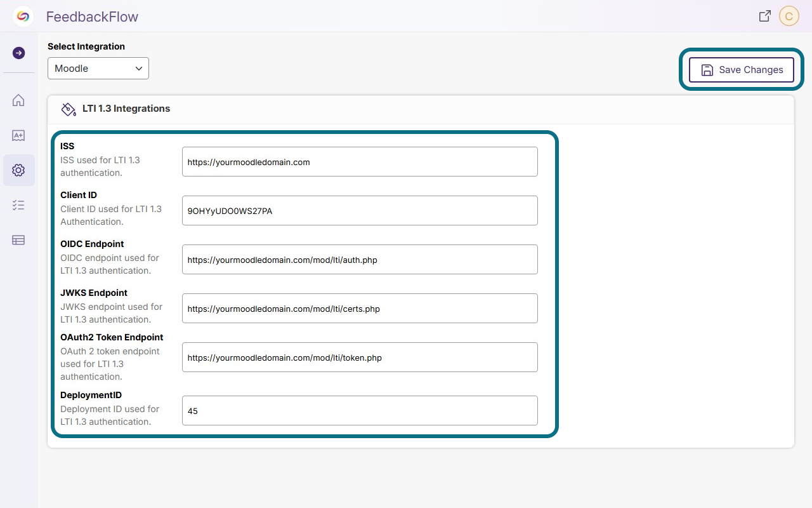Click the open-in-new-window icon
The width and height of the screenshot is (812, 508).
pyautogui.click(x=765, y=17)
